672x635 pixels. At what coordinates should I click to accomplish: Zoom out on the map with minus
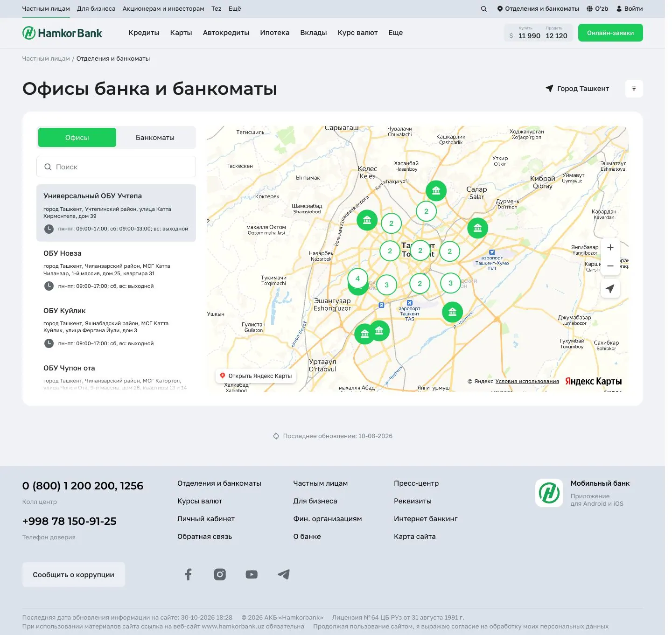point(610,266)
